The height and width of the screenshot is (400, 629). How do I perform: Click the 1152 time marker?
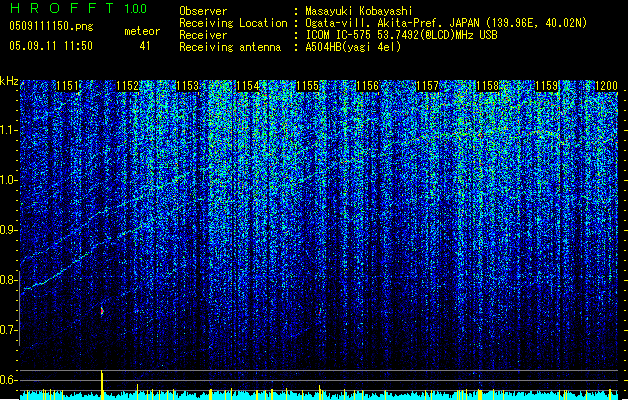pos(127,86)
